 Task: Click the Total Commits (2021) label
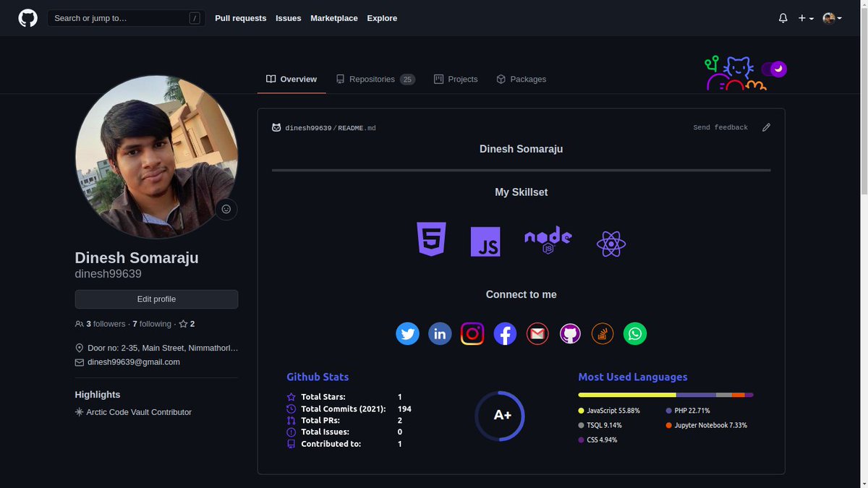[344, 408]
